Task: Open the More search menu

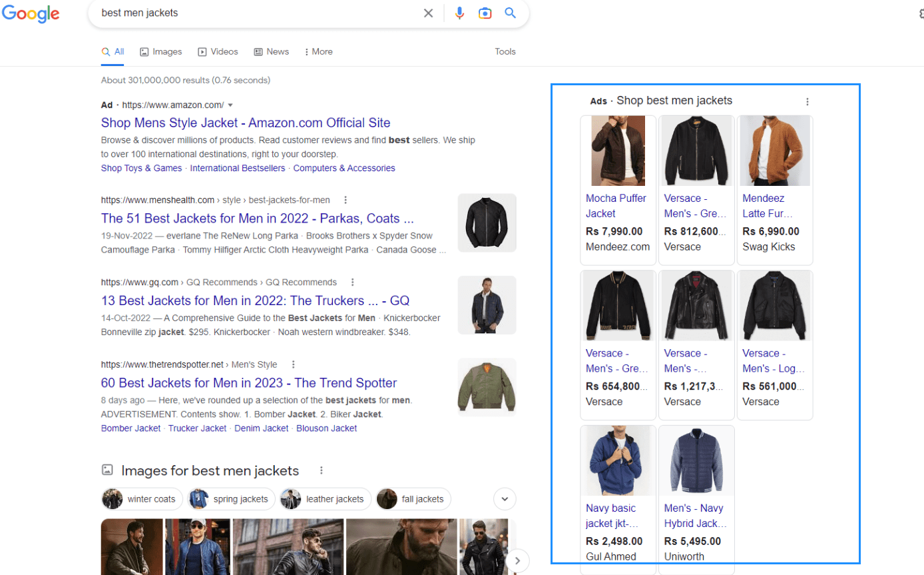Action: point(318,51)
